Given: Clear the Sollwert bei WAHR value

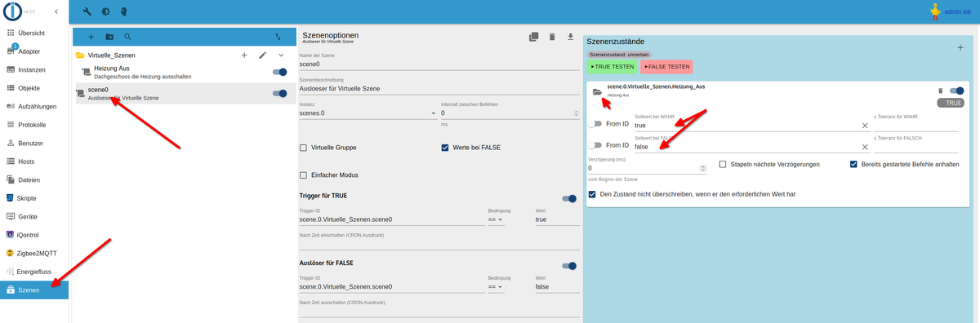Looking at the screenshot, I should click(865, 126).
